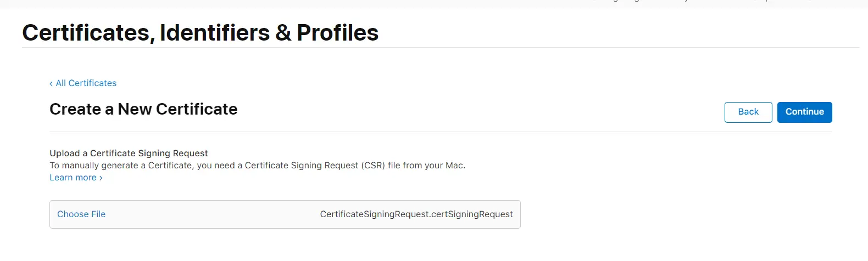The width and height of the screenshot is (868, 261).
Task: Click the CertificateSigningRequest.certSigningRequest file name
Action: point(416,214)
